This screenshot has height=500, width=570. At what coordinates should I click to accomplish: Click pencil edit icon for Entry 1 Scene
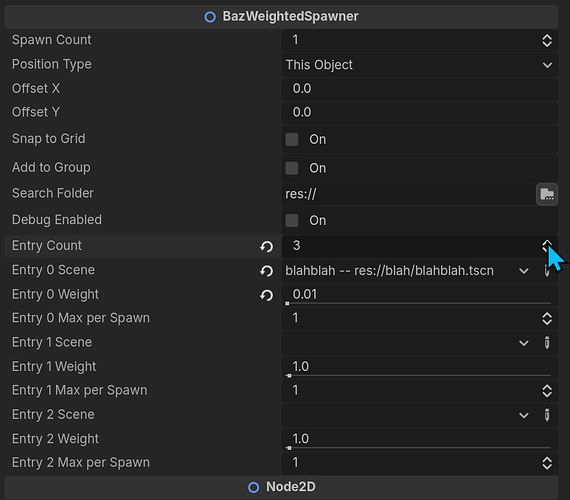pyautogui.click(x=547, y=343)
